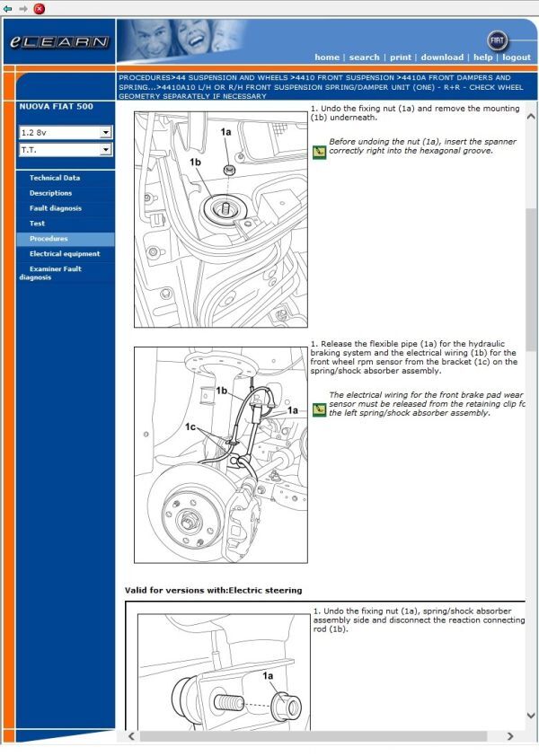Viewport: 539px width, 756px height.
Task: Click the vertical scrollbar down arrow
Action: [531, 716]
